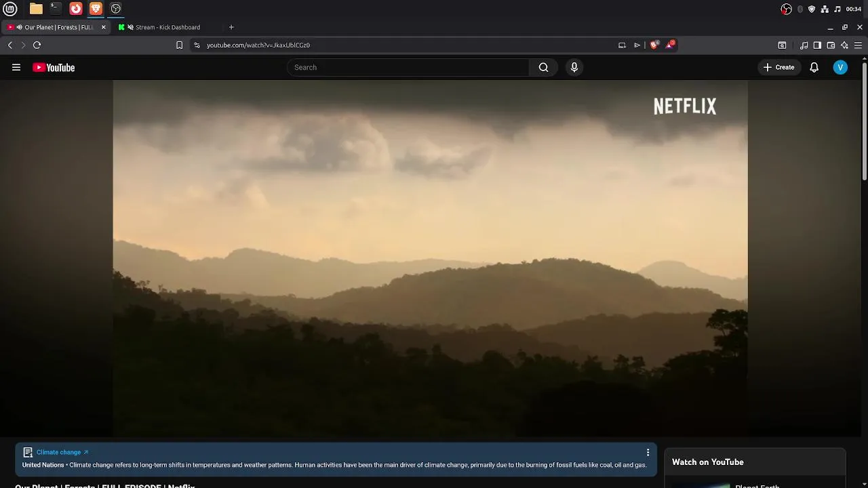Screen dimensions: 868x488
Task: Open Leo AI assistant
Action: click(844, 45)
